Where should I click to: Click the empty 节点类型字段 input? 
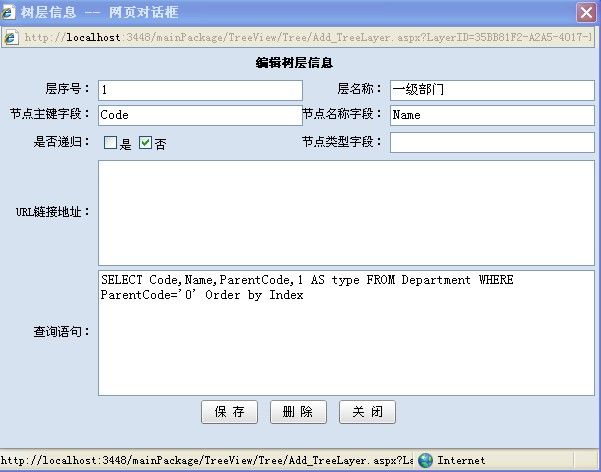pos(493,142)
